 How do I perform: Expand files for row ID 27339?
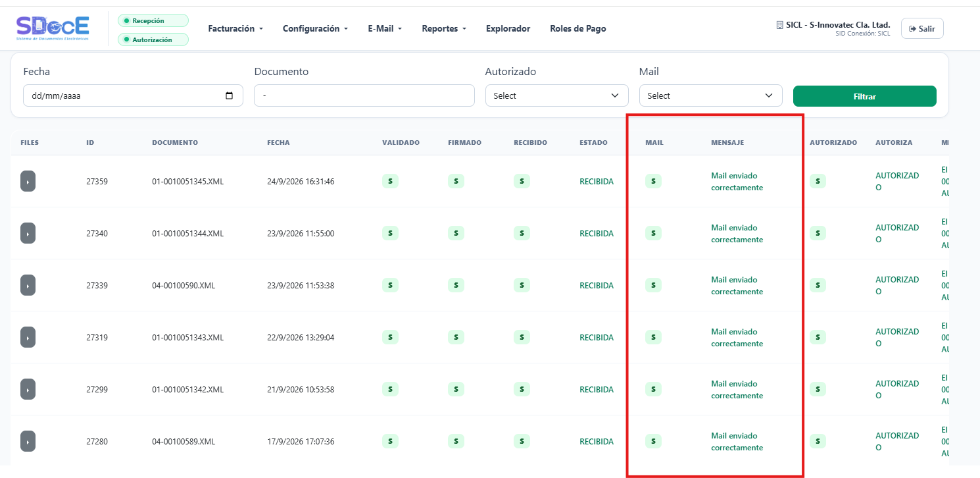tap(28, 285)
